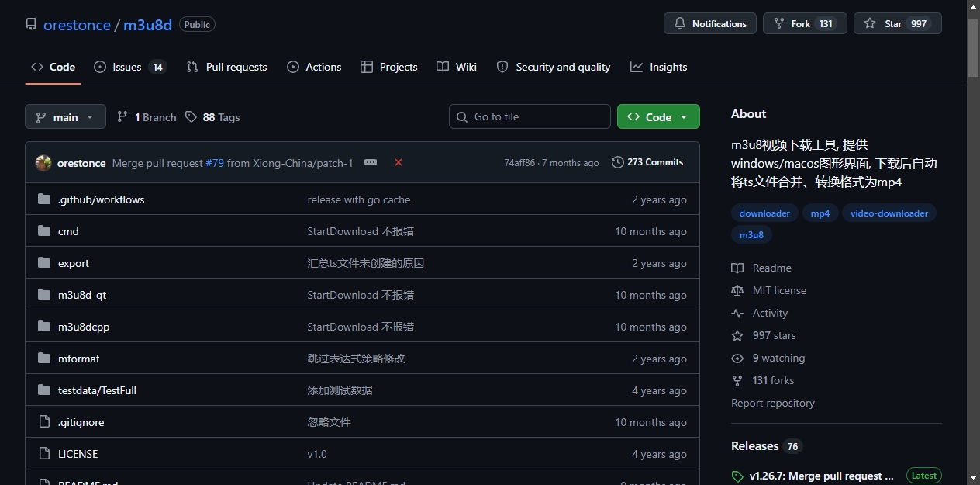Open the Wiki tab
The image size is (980, 485).
pos(457,67)
